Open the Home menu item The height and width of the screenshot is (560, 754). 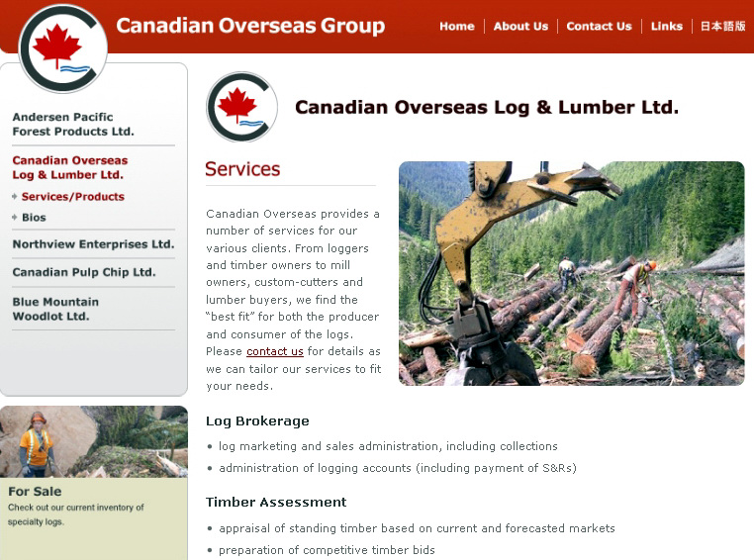click(457, 27)
